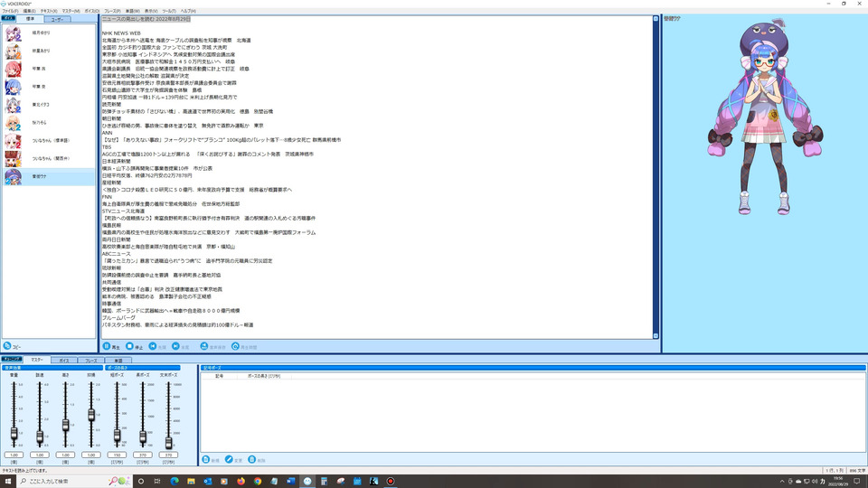Click the 抑揚 intonation slider handle
The image size is (868, 488).
(x=91, y=415)
